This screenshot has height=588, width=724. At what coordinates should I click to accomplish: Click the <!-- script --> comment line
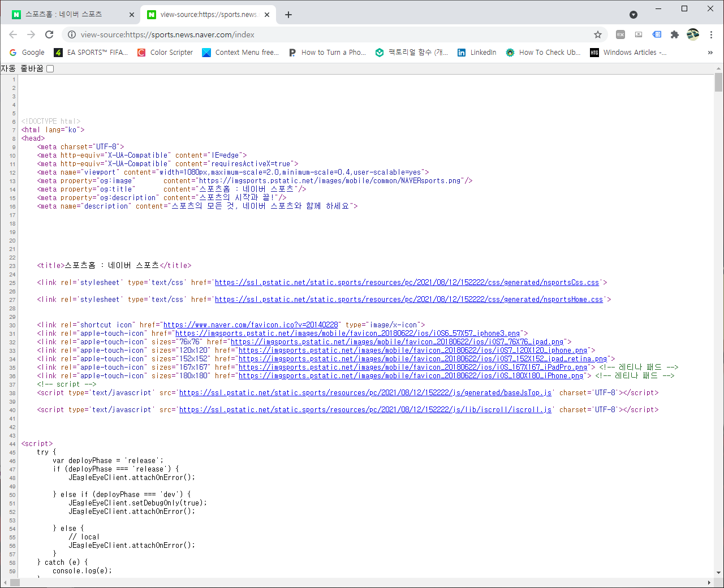point(67,384)
